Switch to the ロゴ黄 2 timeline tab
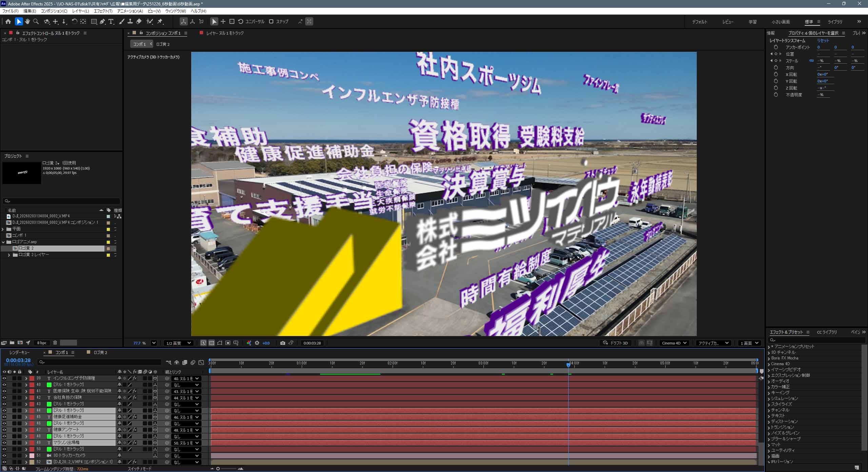 tap(100, 352)
